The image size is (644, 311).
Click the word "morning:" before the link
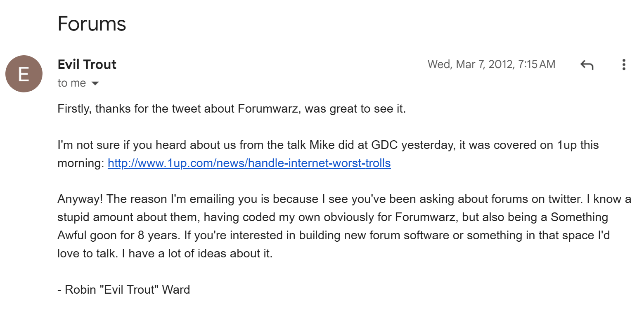click(x=81, y=163)
